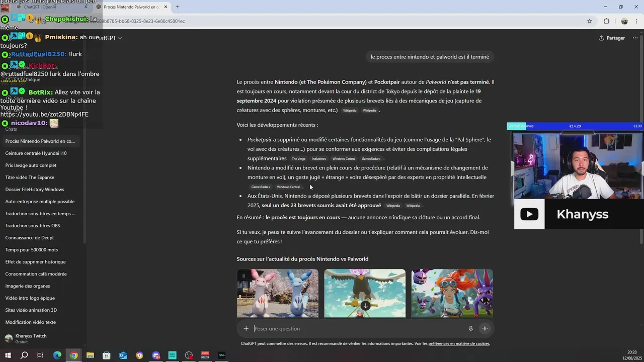This screenshot has height=362, width=644.
Task: Open Windows taskbar search
Action: [24, 355]
